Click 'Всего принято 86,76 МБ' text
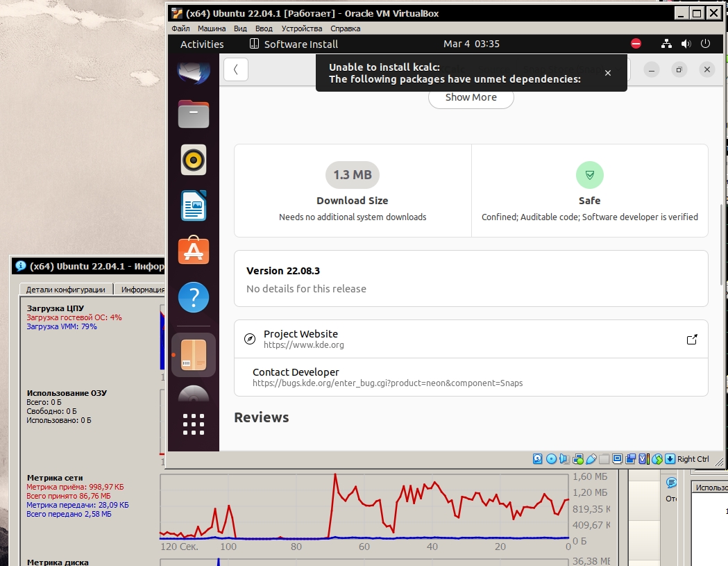The image size is (728, 566). pyautogui.click(x=68, y=496)
